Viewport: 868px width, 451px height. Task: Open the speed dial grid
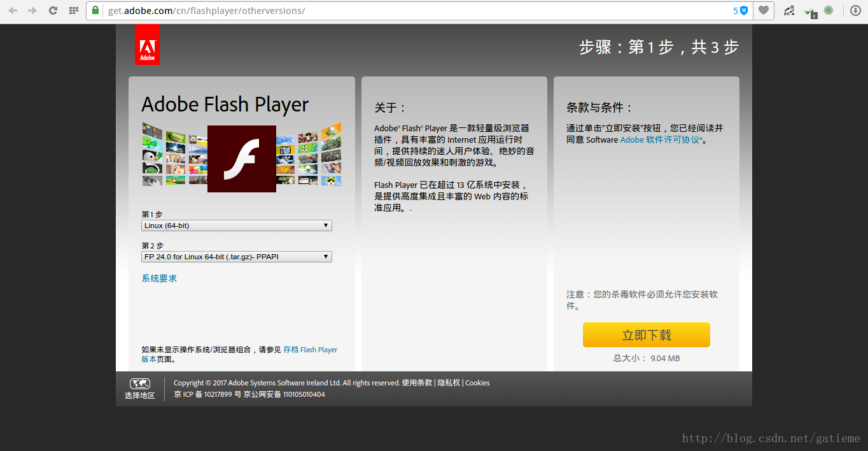coord(73,10)
